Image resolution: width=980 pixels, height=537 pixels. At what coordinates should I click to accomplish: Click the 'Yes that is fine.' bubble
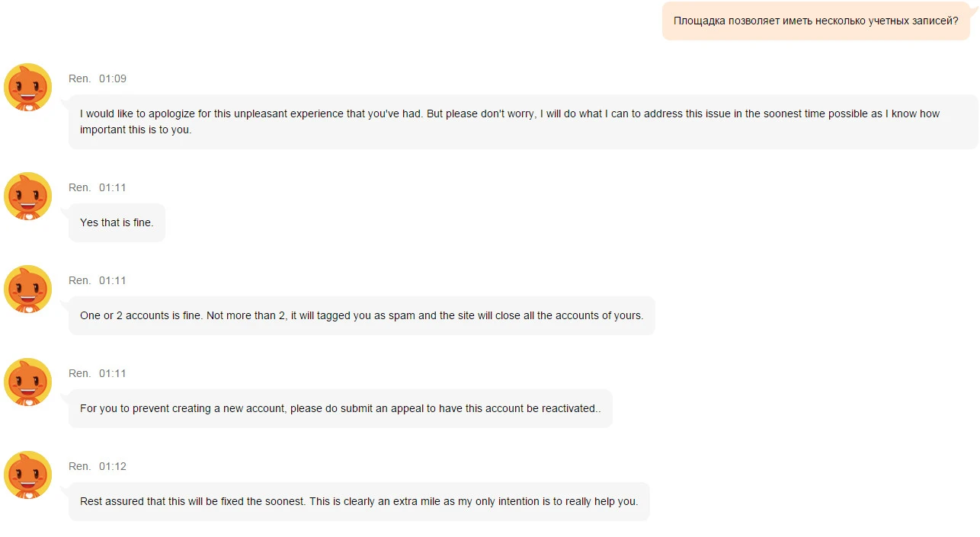(117, 222)
